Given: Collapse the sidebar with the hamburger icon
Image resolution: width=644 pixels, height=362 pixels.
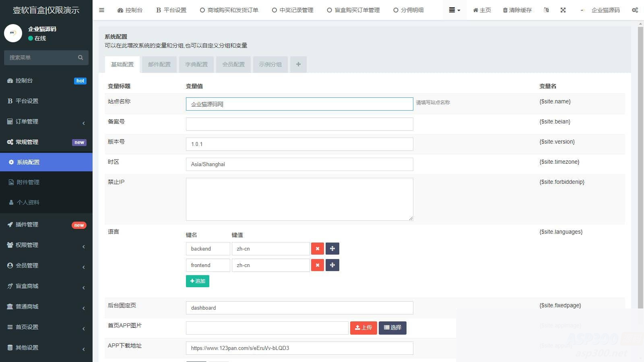Looking at the screenshot, I should (101, 10).
